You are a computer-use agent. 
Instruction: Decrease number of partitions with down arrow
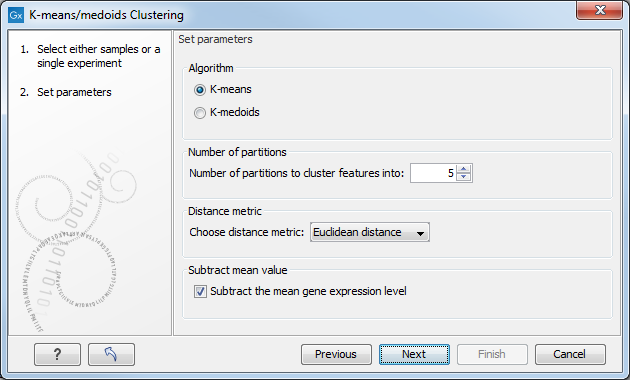click(x=464, y=177)
